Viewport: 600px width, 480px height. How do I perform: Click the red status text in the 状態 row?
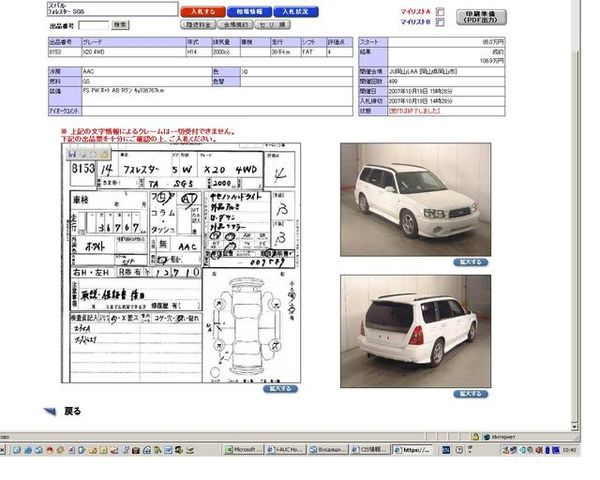coord(414,111)
